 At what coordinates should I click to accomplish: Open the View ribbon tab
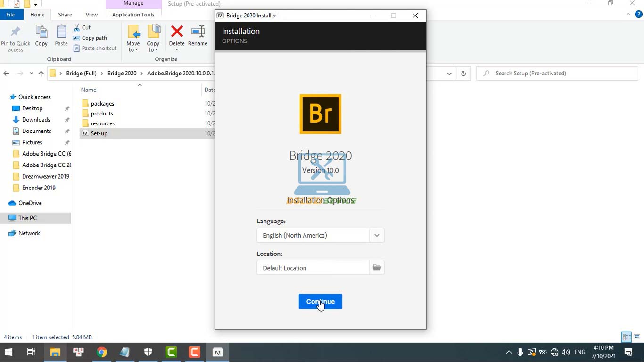click(x=91, y=15)
